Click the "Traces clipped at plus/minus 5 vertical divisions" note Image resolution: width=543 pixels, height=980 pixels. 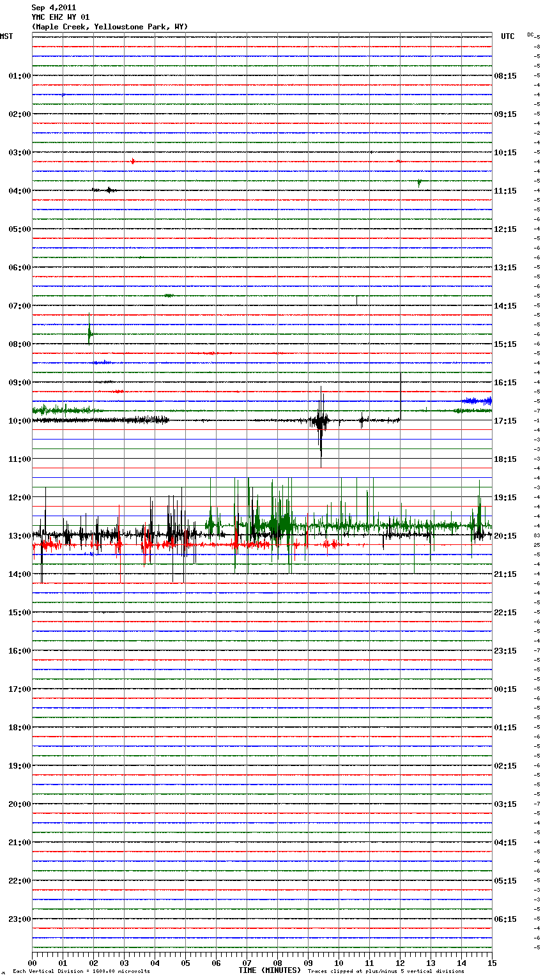tap(386, 972)
